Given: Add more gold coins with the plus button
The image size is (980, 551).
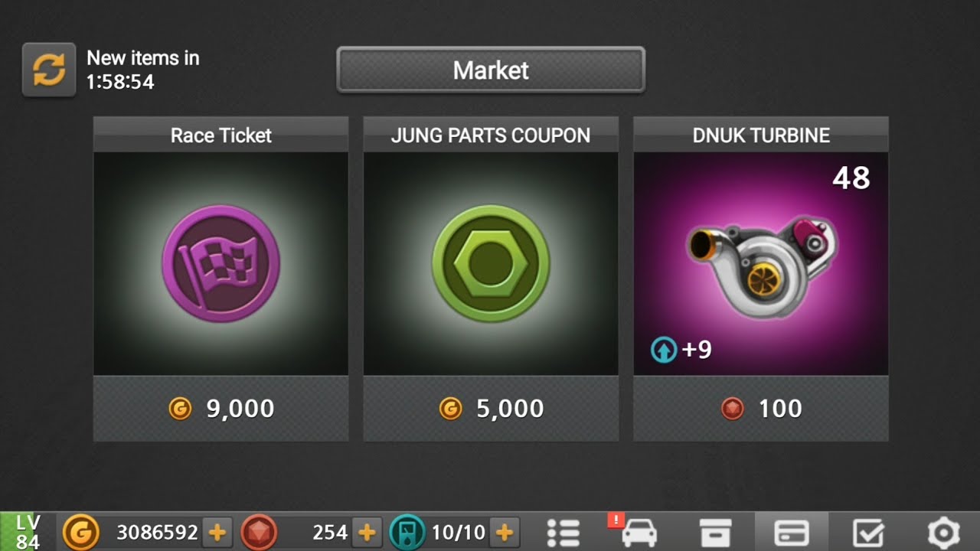Looking at the screenshot, I should [217, 532].
